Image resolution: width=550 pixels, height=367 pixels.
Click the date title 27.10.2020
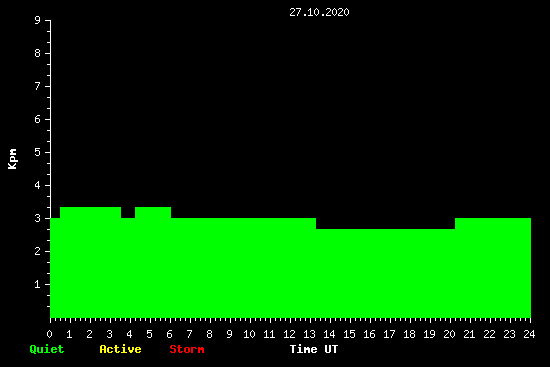pyautogui.click(x=319, y=12)
